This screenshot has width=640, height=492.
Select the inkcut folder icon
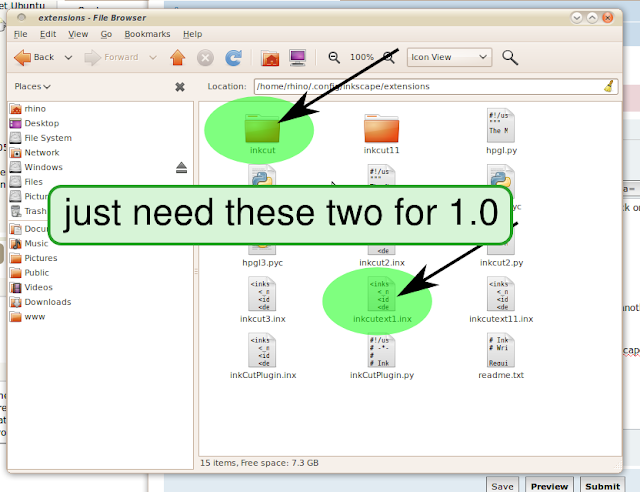tap(262, 128)
